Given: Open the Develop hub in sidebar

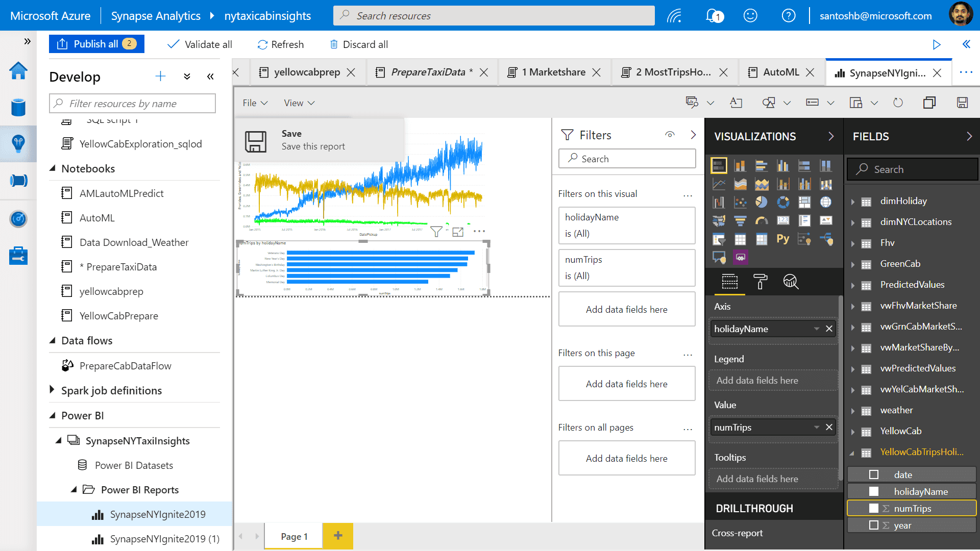Looking at the screenshot, I should tap(18, 144).
